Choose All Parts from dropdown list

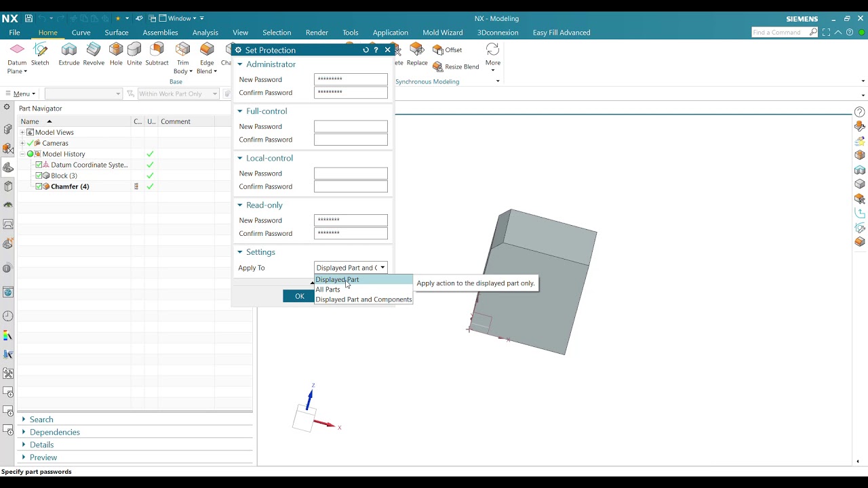coord(328,289)
